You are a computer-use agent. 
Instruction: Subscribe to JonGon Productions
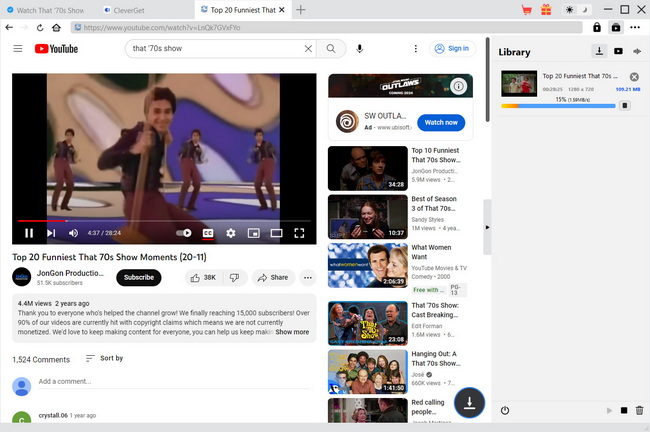click(x=139, y=277)
